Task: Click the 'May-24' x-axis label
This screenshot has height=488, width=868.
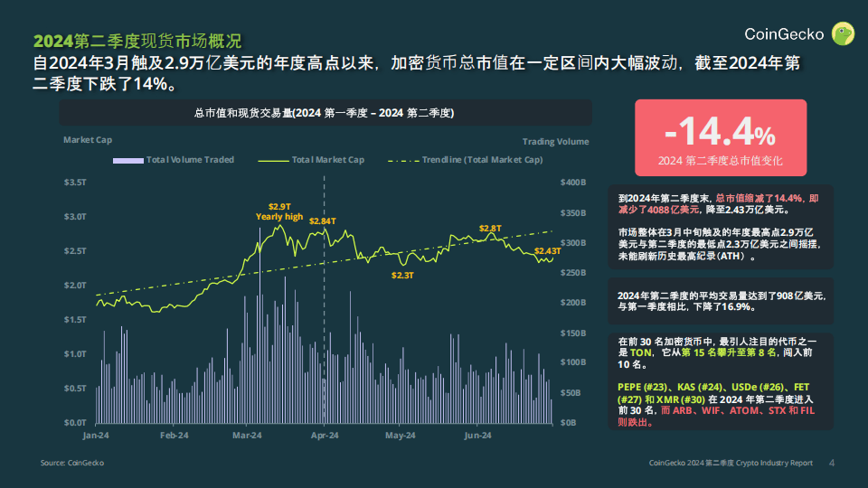Action: pyautogui.click(x=401, y=436)
